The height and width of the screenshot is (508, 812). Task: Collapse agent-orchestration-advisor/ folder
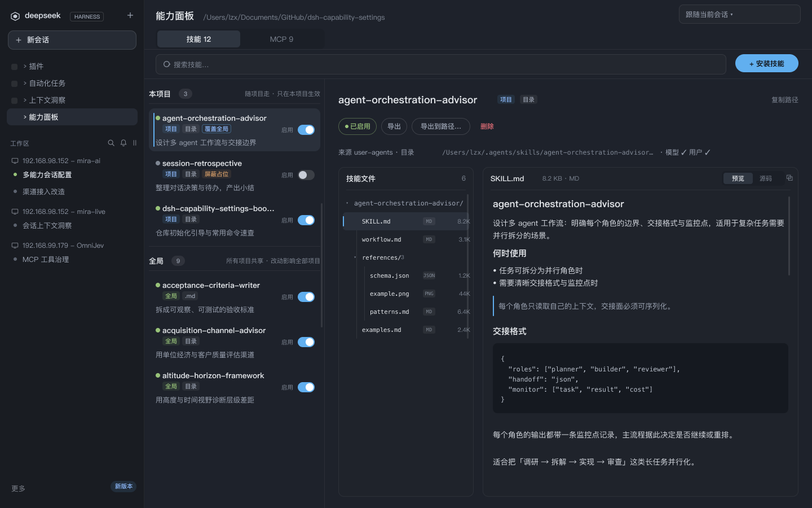pyautogui.click(x=347, y=203)
